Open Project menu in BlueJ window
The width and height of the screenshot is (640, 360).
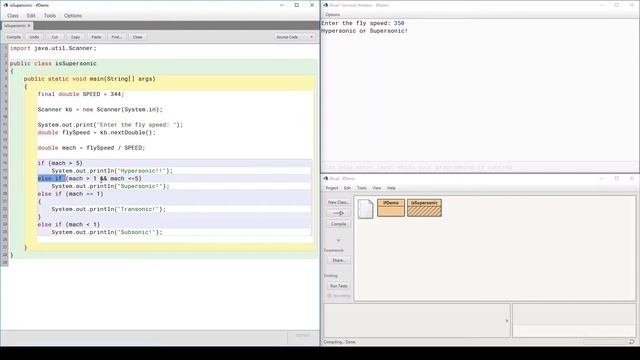pos(331,188)
